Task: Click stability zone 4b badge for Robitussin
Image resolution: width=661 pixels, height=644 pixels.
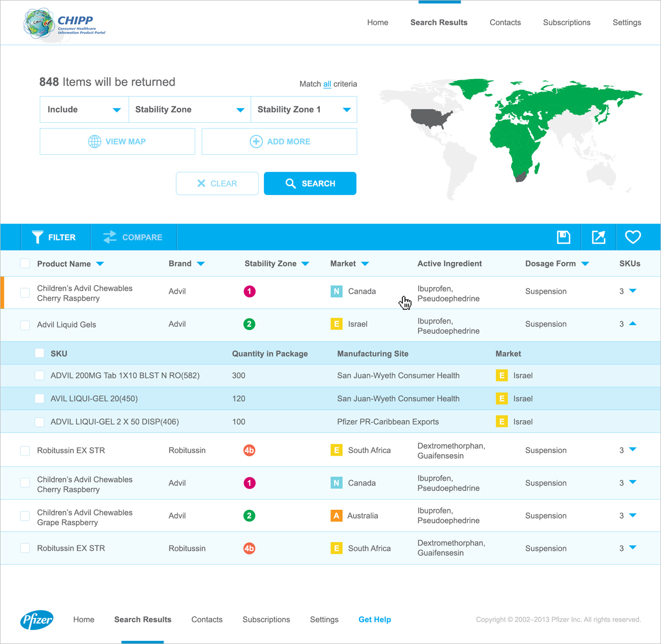Action: pyautogui.click(x=249, y=450)
